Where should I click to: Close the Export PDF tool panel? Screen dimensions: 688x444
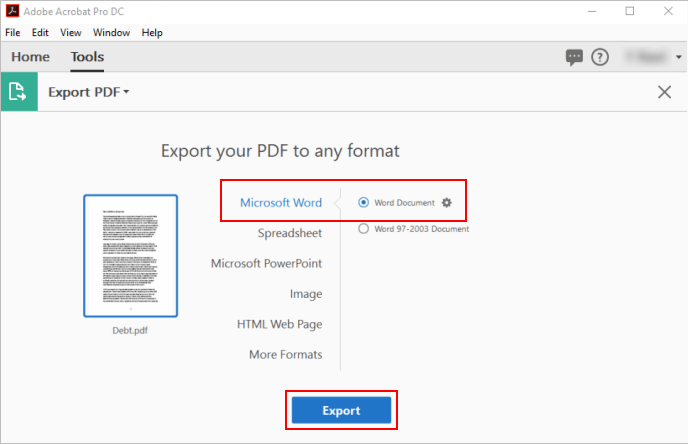[x=664, y=92]
